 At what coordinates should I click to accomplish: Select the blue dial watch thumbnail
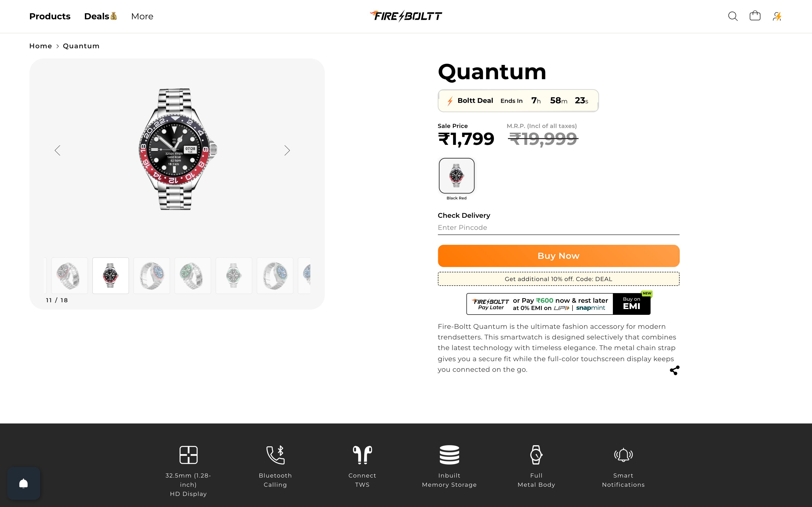pos(152,276)
